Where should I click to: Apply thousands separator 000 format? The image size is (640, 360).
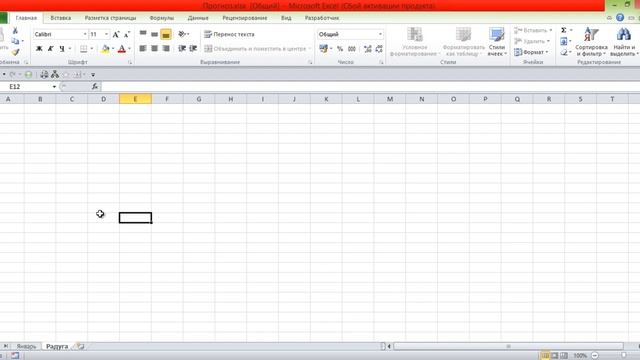351,49
